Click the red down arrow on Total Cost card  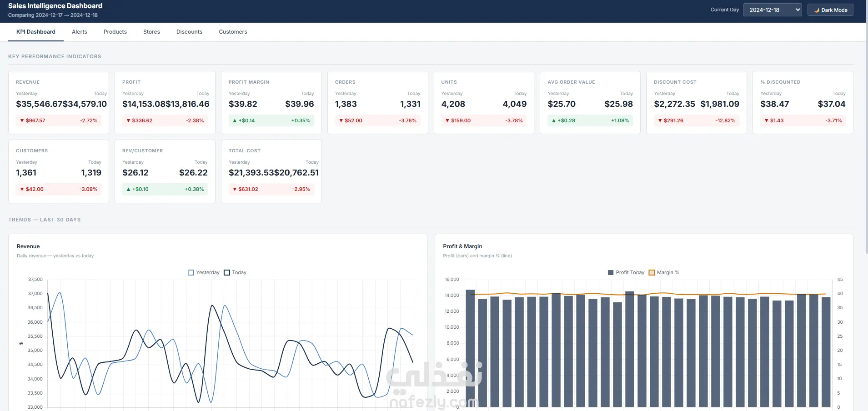(x=235, y=190)
